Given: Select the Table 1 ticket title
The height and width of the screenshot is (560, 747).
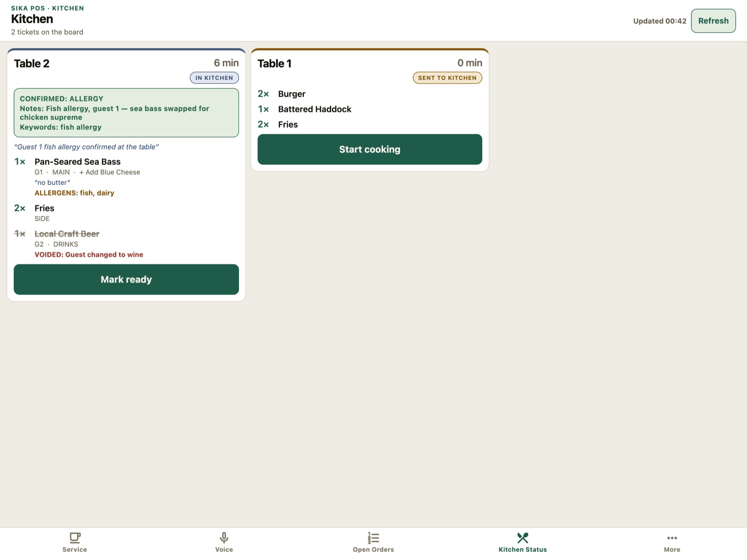Looking at the screenshot, I should pyautogui.click(x=275, y=64).
